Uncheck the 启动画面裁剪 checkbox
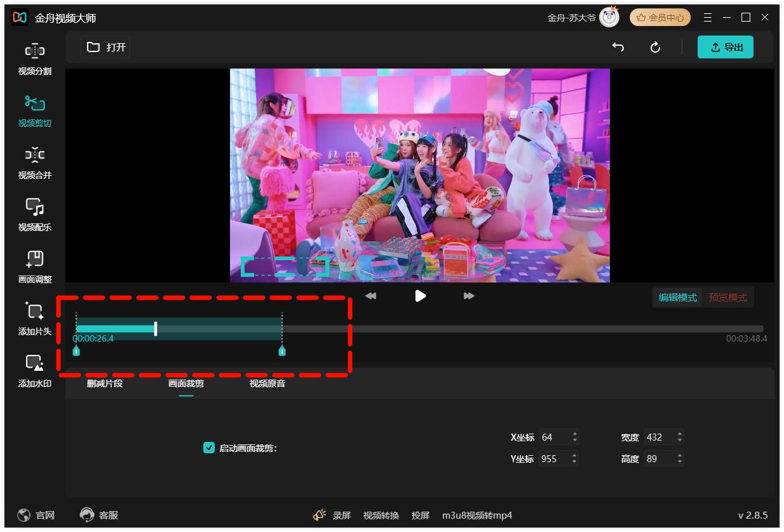 coord(208,448)
